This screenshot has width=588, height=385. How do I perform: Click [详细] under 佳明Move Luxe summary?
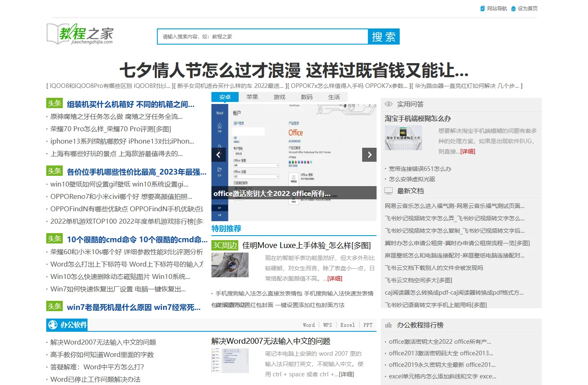coord(335,279)
